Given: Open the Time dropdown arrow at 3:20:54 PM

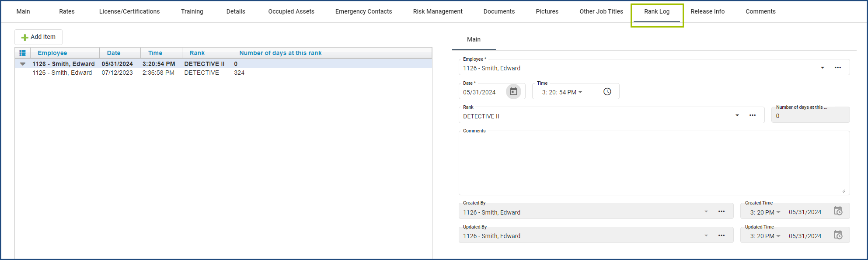Looking at the screenshot, I should (580, 92).
